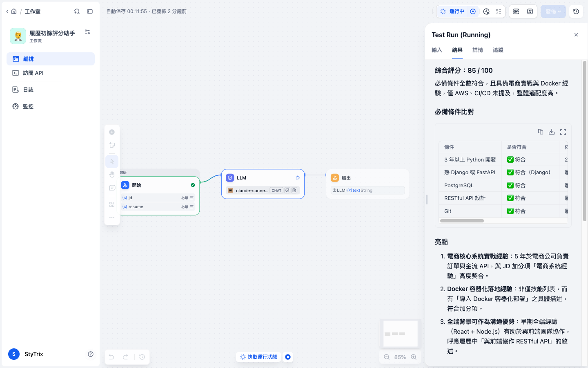This screenshot has height=368, width=588.
Task: Switch to the 追蹤 tab
Action: [498, 50]
